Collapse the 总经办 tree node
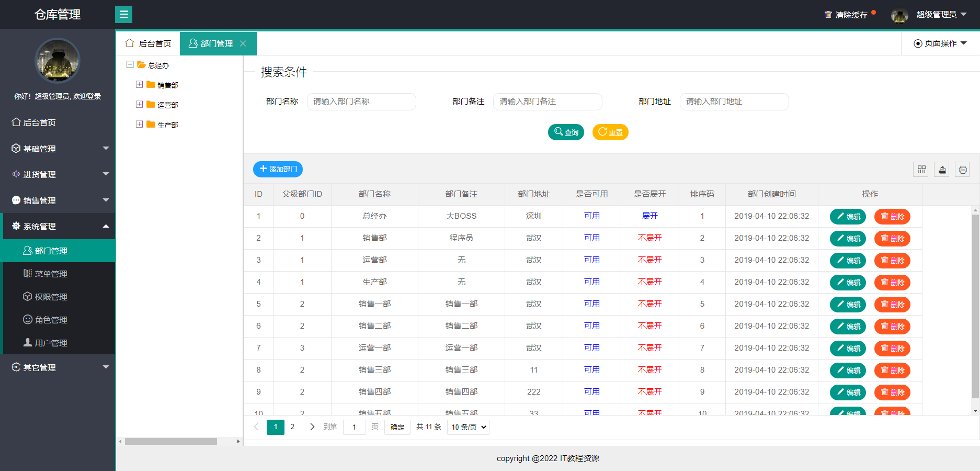This screenshot has width=980, height=471. [x=130, y=64]
